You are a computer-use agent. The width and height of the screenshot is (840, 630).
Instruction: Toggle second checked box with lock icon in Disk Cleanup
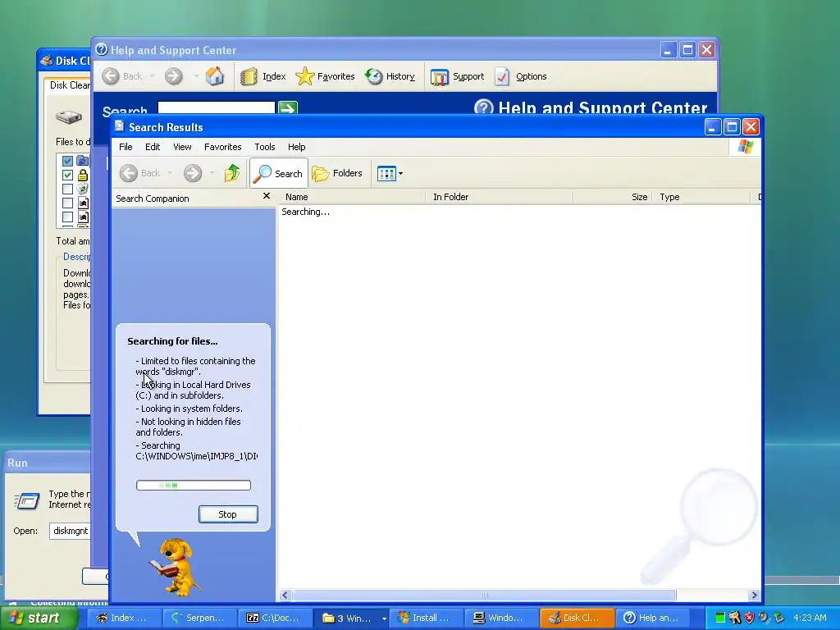[x=67, y=175]
